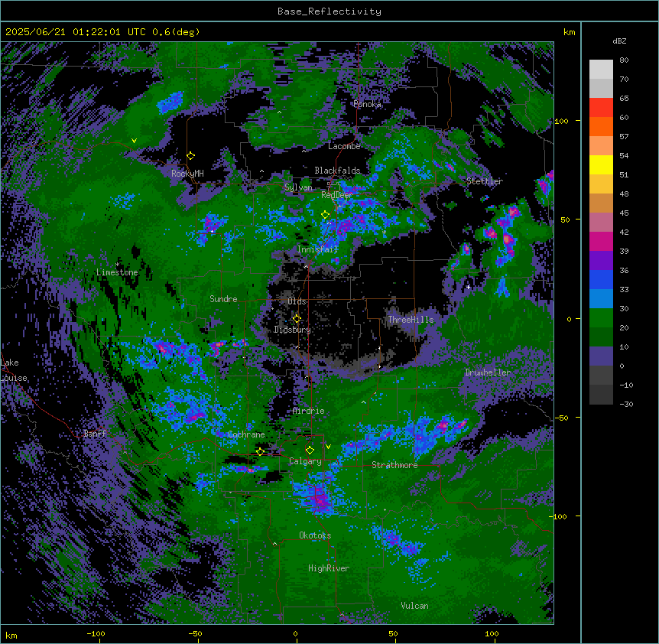Click the yellow diamond marker south of RedDeer
The height and width of the screenshot is (644, 659).
point(325,215)
